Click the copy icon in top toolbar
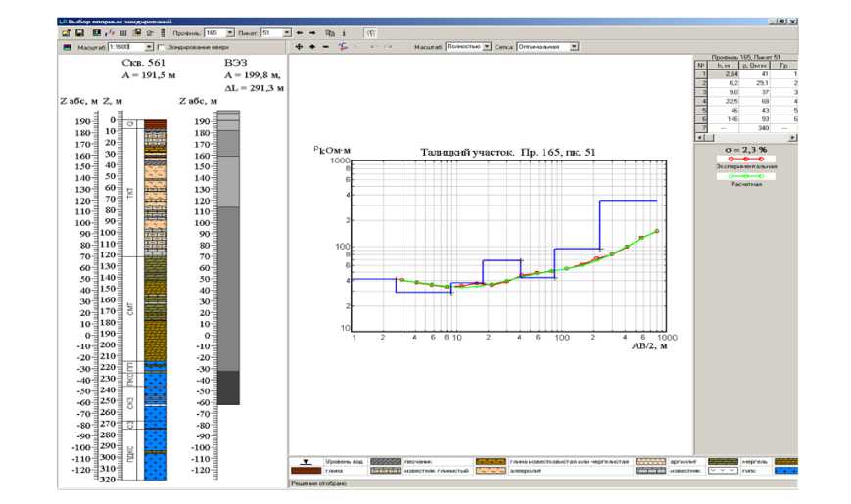Screen dimensions: 851x504 [329, 32]
